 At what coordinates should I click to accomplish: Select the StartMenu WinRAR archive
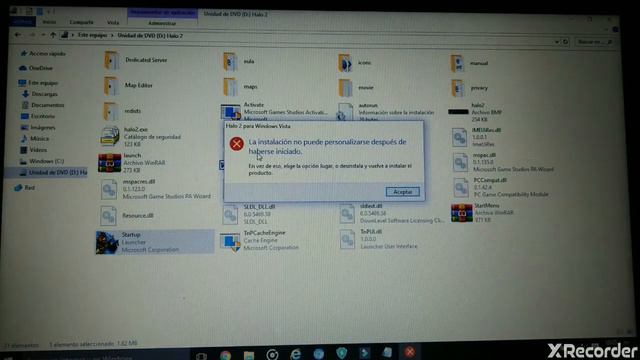483,213
